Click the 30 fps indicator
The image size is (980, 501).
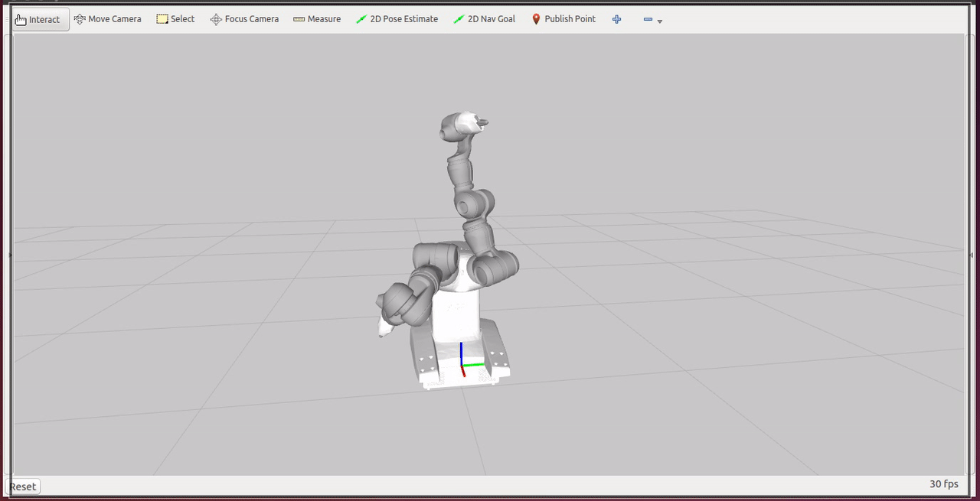pyautogui.click(x=945, y=483)
